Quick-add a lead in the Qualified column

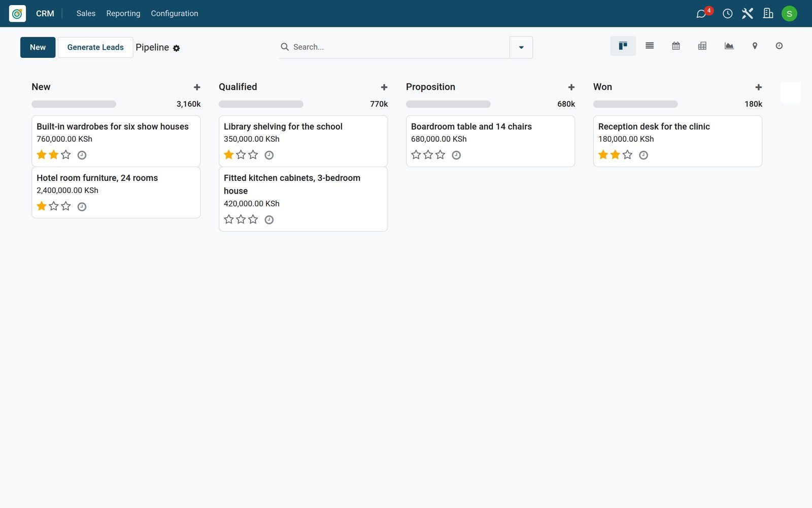pyautogui.click(x=384, y=87)
